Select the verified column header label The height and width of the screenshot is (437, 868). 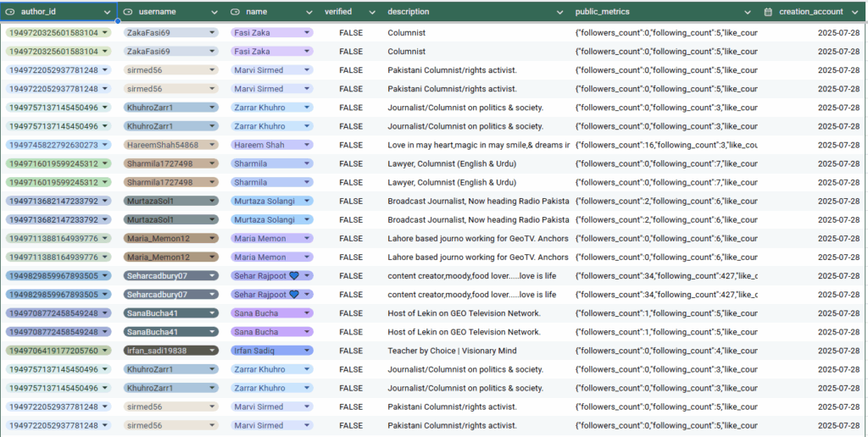point(338,12)
